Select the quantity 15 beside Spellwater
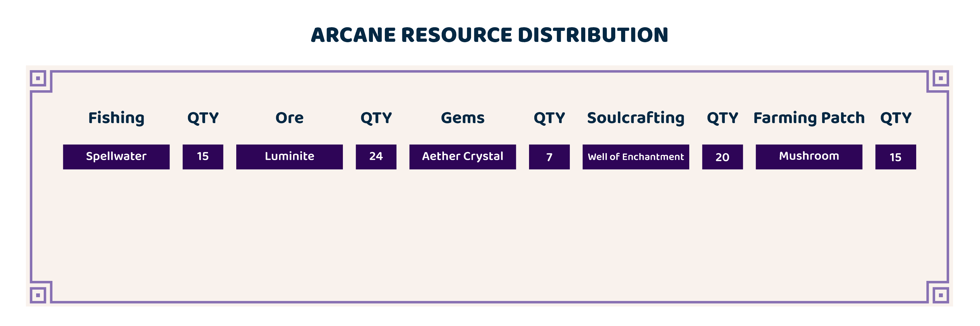 coord(203,157)
